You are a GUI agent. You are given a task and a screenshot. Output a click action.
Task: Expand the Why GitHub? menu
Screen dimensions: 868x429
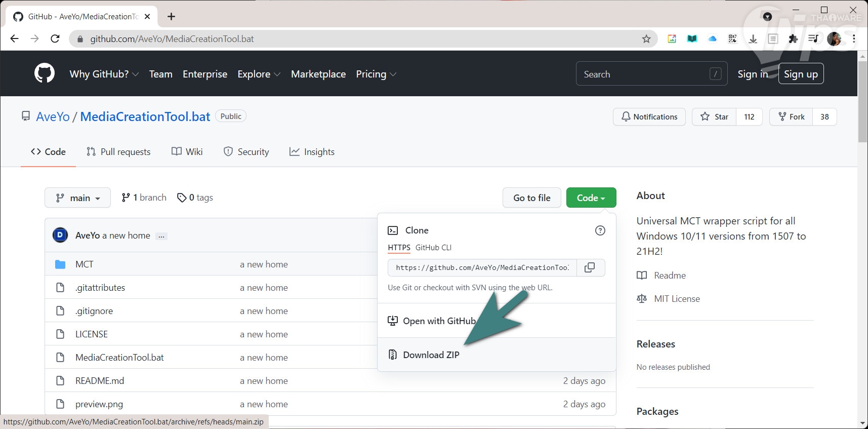(104, 74)
